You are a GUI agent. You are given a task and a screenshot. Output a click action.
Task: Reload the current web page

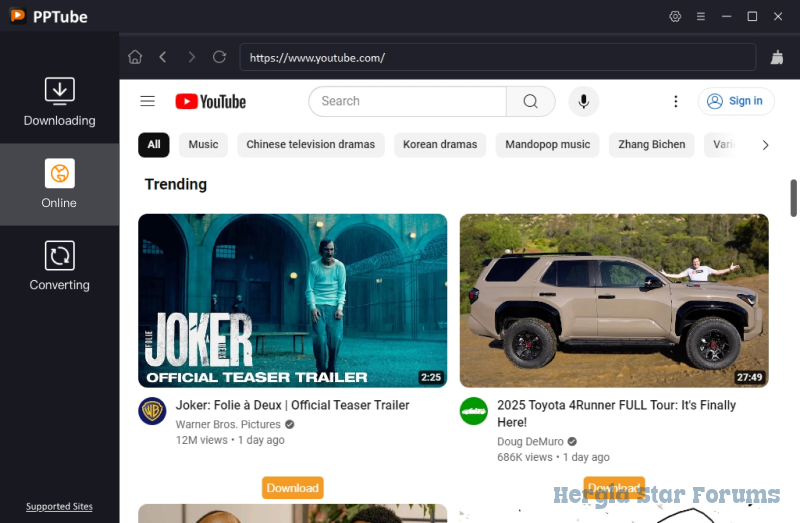219,57
